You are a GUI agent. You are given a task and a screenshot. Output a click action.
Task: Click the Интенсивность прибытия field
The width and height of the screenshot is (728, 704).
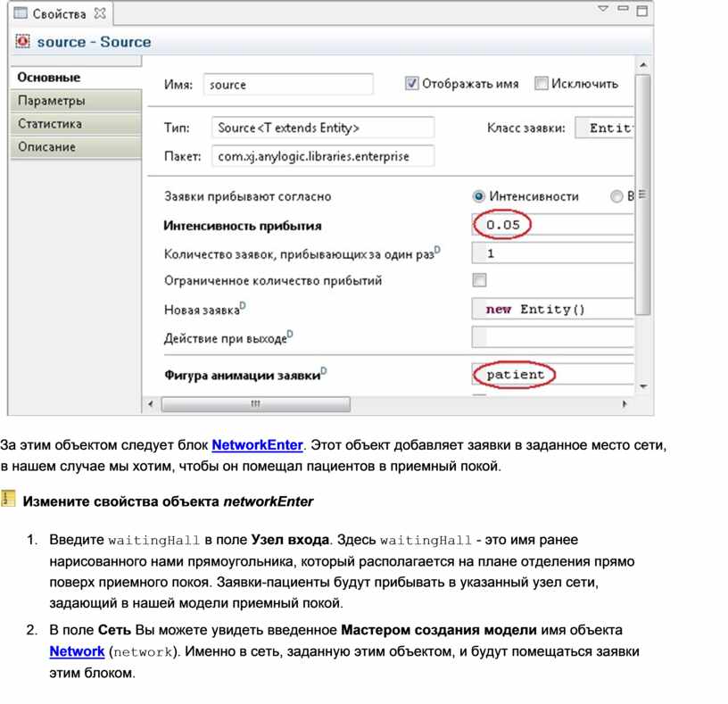coord(552,225)
